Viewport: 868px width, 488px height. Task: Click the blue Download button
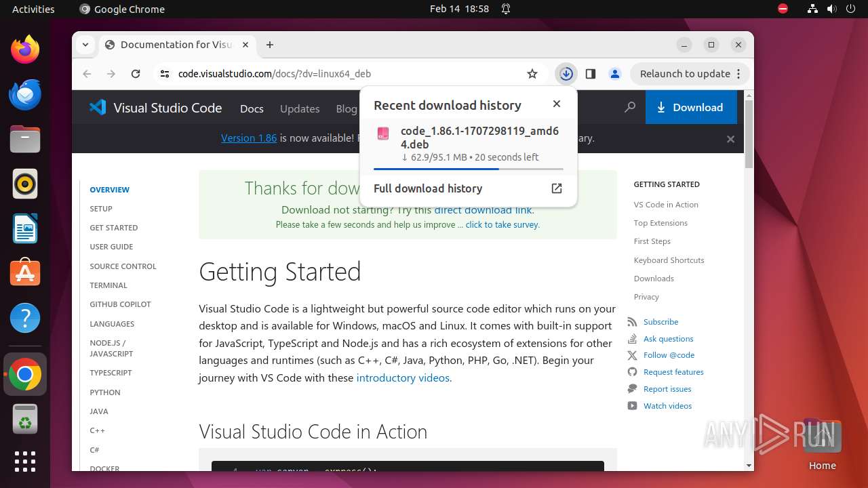(x=691, y=107)
